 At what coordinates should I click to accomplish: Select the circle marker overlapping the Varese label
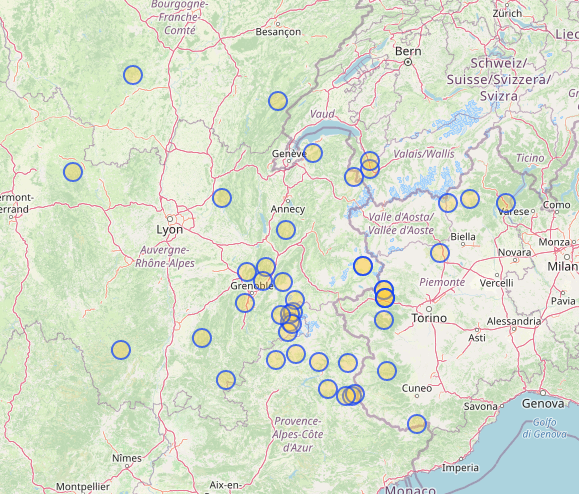(506, 203)
